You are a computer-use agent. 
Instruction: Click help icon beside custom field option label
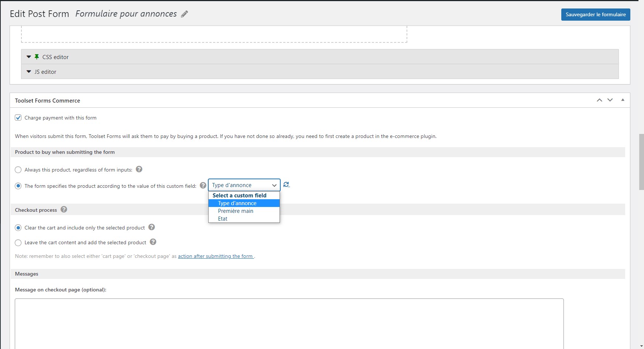[203, 186]
